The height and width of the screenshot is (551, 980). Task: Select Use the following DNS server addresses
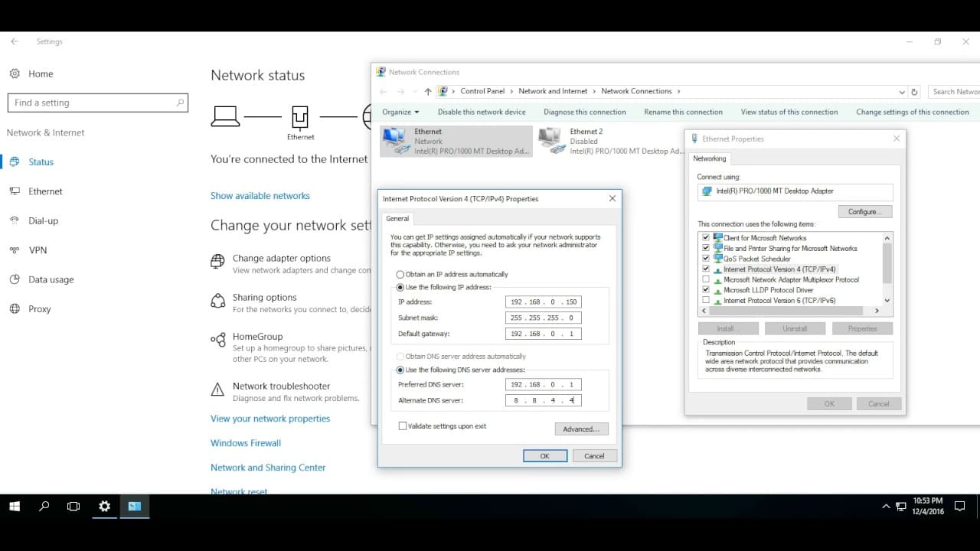click(400, 370)
